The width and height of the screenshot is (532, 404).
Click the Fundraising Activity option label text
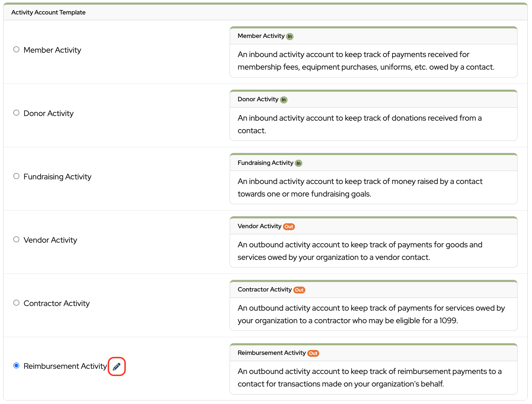tap(57, 177)
